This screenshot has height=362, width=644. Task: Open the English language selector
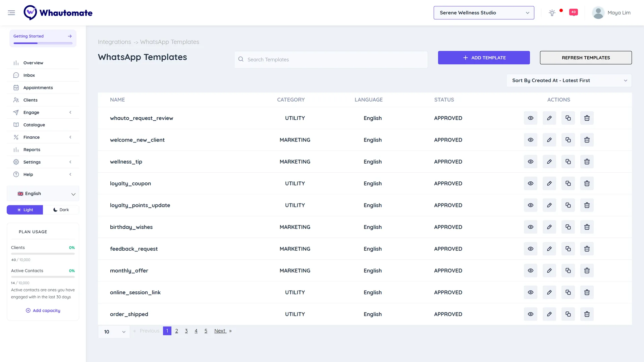click(43, 194)
